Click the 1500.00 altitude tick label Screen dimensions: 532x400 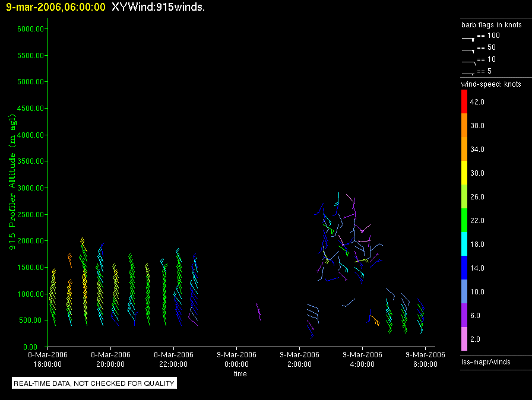click(x=30, y=268)
